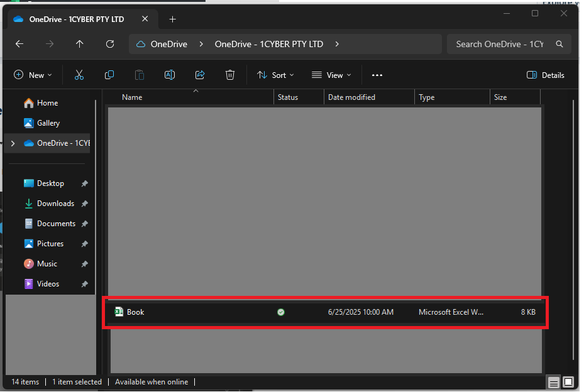Click the Excel icon of Book file

(x=119, y=312)
